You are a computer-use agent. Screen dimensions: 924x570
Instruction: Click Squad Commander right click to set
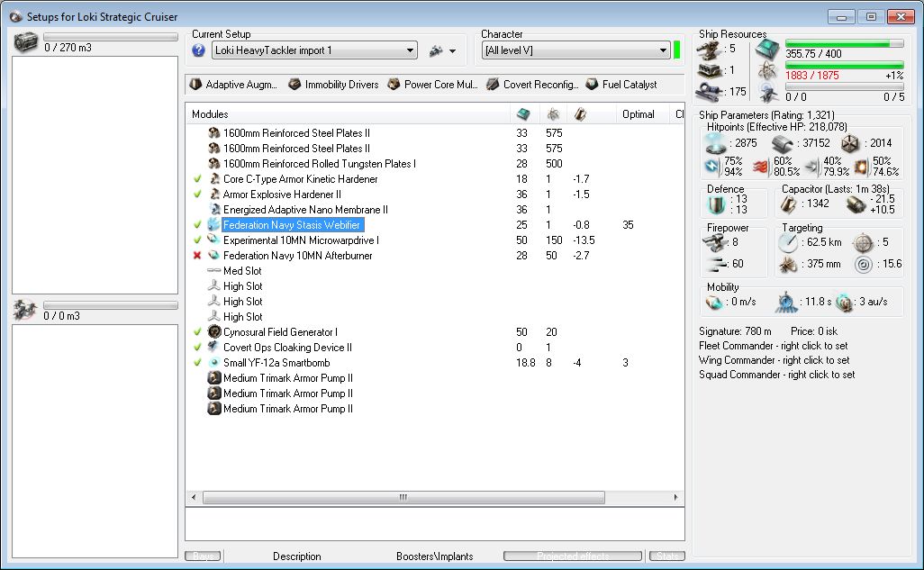click(x=776, y=375)
